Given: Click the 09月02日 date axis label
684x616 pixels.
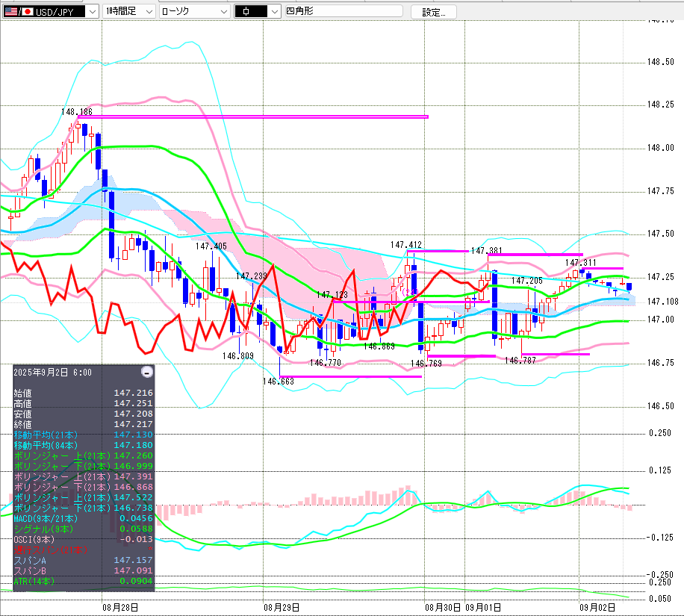Looking at the screenshot, I should [597, 607].
